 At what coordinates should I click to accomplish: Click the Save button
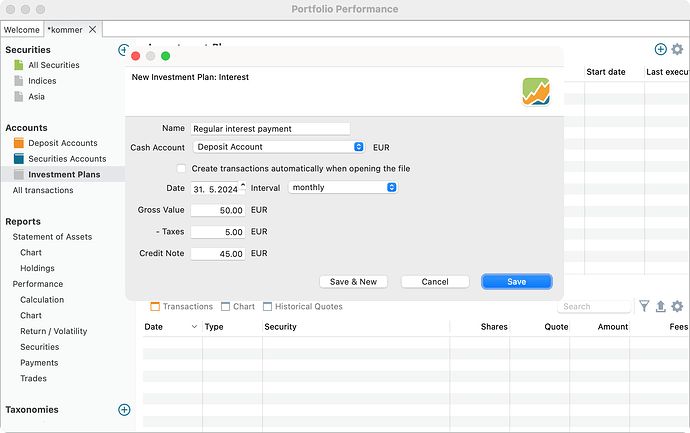(x=517, y=282)
